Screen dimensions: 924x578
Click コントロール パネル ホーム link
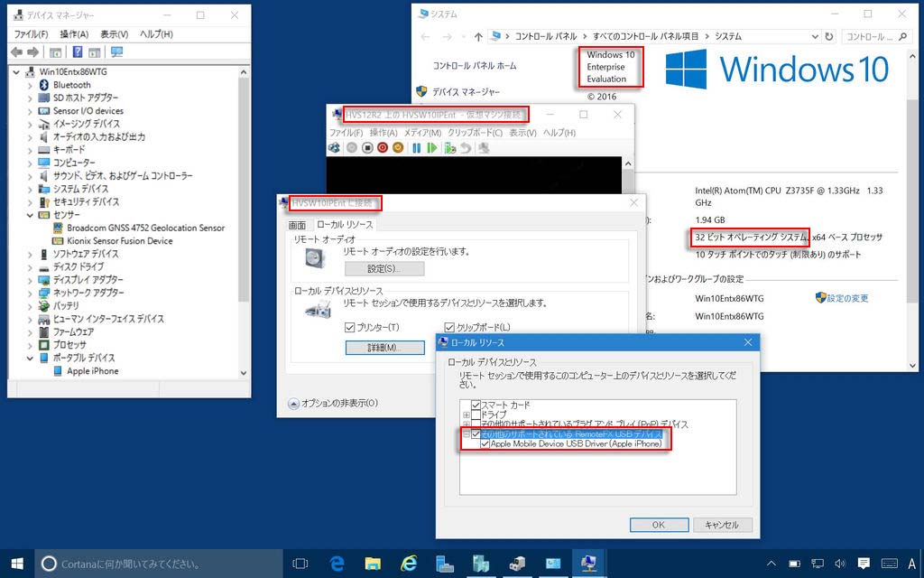[475, 65]
